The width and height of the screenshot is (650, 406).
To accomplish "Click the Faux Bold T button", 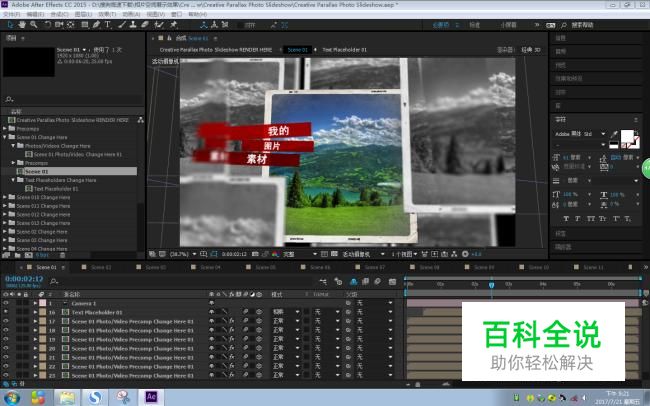I will point(566,219).
